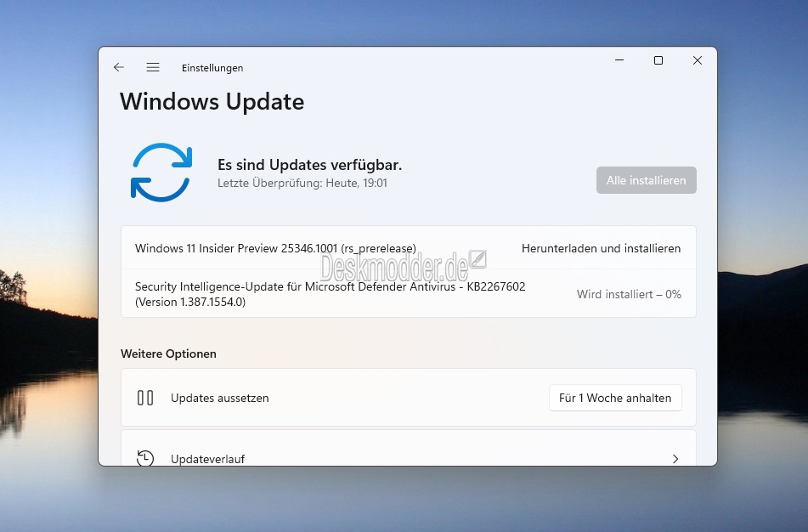The height and width of the screenshot is (532, 808).
Task: Click the Es sind Updates verfügbar heading
Action: pyautogui.click(x=310, y=165)
